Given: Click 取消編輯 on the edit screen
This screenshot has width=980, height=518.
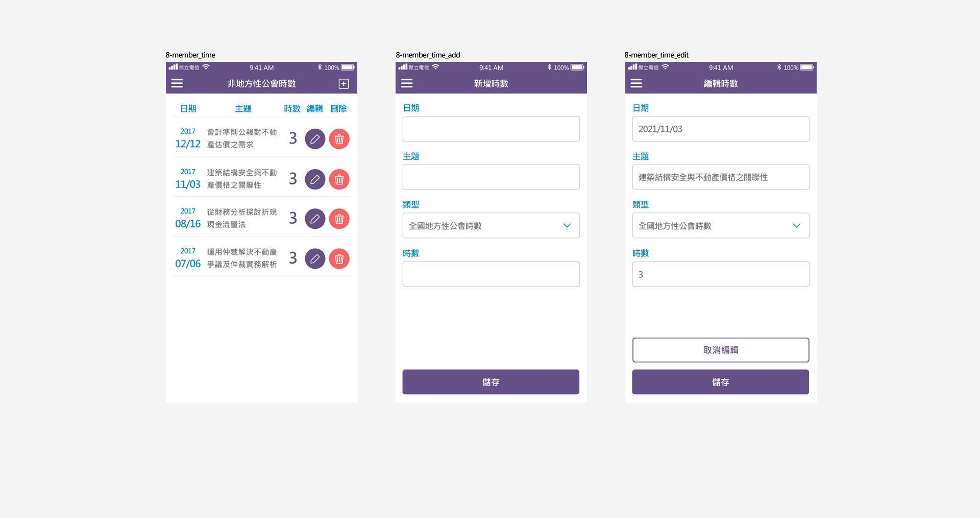Looking at the screenshot, I should coord(720,350).
